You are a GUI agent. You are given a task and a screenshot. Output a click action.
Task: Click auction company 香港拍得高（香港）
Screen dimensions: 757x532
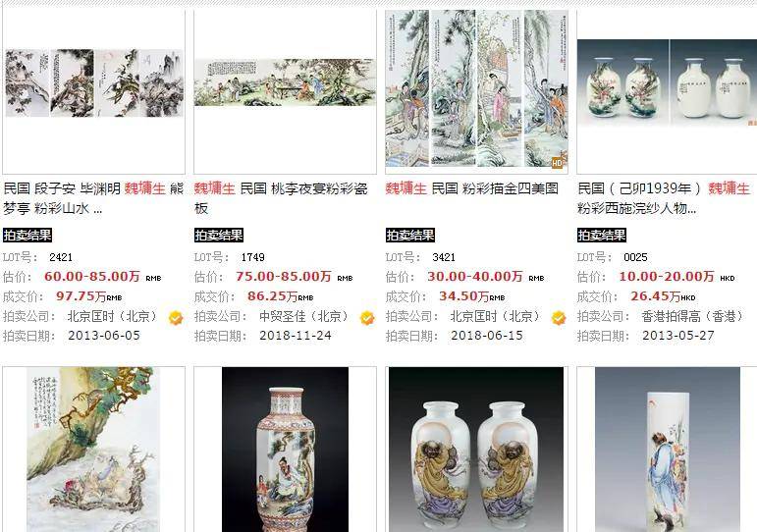(x=692, y=317)
